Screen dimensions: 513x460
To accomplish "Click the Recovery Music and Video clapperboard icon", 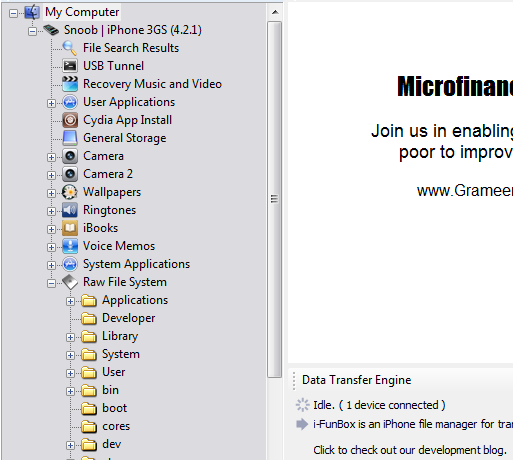I will (70, 84).
